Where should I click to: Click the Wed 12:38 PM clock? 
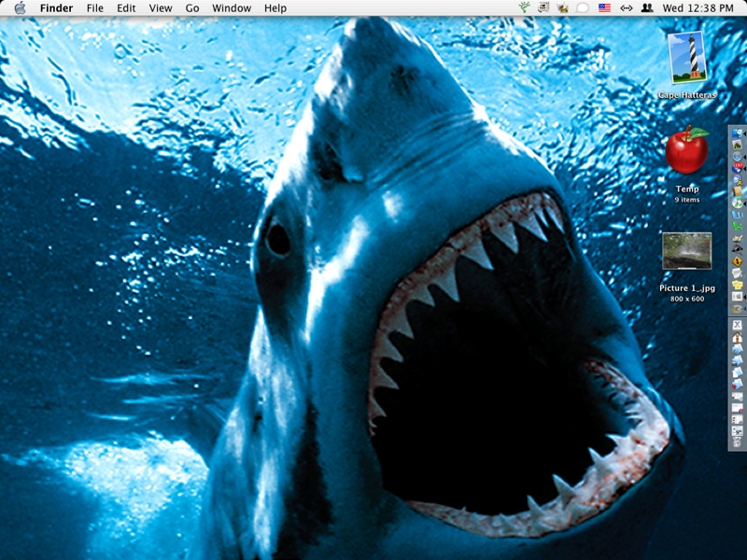click(x=698, y=8)
